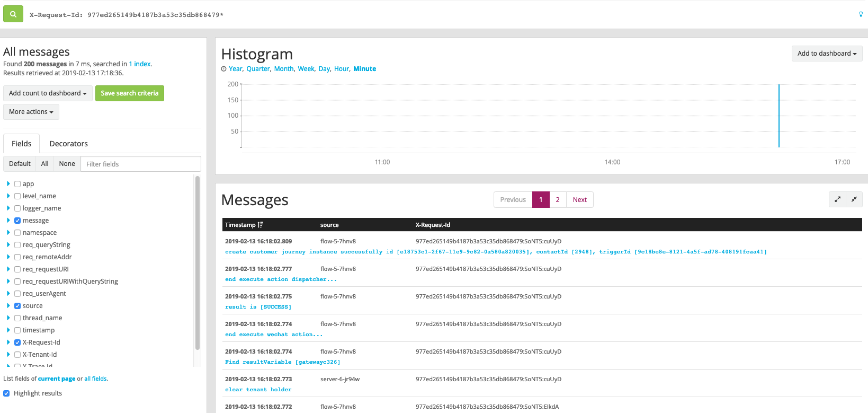Expand messages table with the expand arrows icon
Viewport: 868px width, 413px height.
(837, 199)
